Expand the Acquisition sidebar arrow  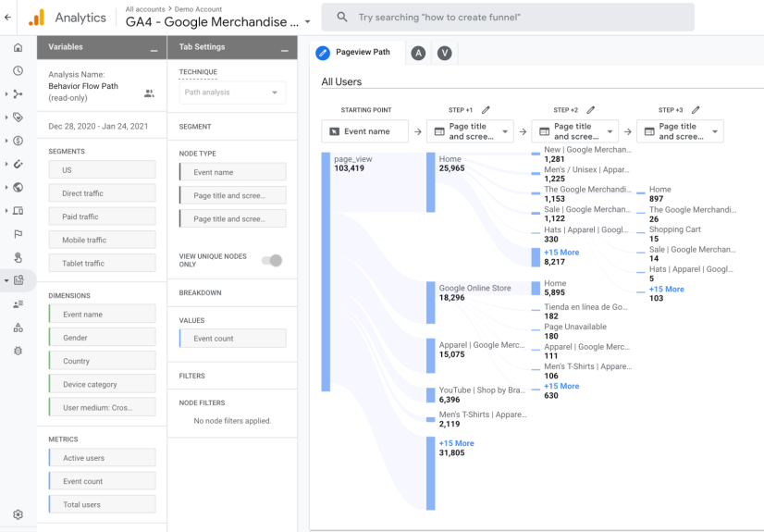[6, 94]
